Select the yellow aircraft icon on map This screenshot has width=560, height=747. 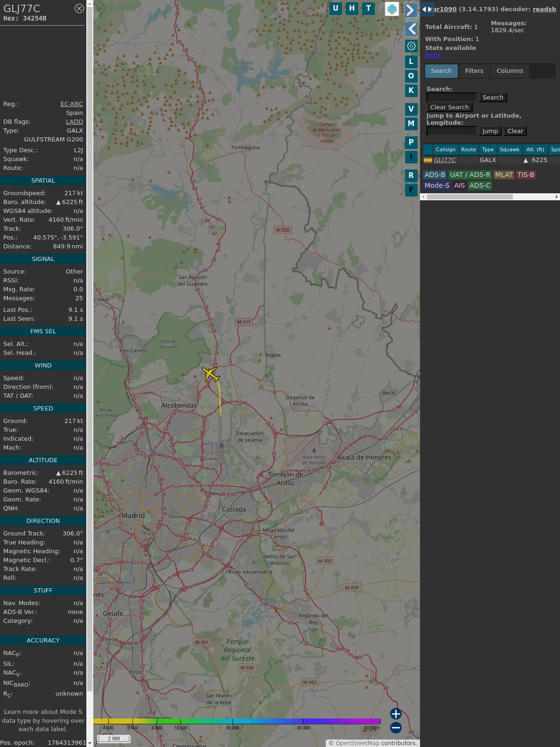tap(211, 374)
